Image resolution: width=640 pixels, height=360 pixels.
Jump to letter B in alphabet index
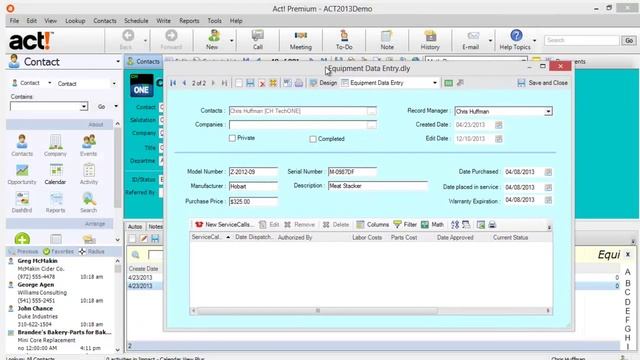point(627,283)
